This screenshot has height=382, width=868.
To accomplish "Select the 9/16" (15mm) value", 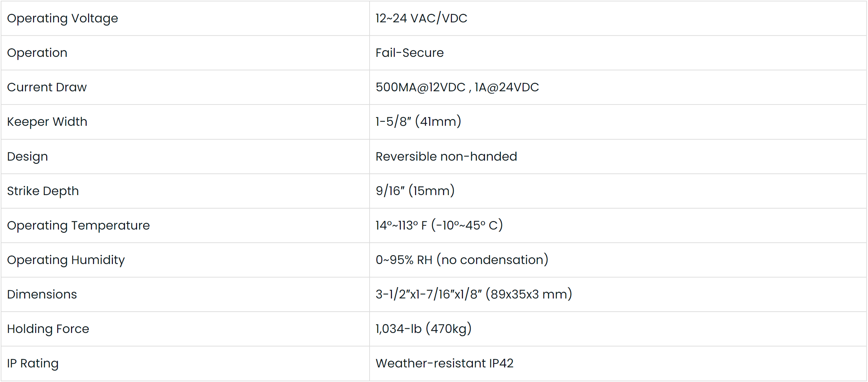I will tap(415, 191).
